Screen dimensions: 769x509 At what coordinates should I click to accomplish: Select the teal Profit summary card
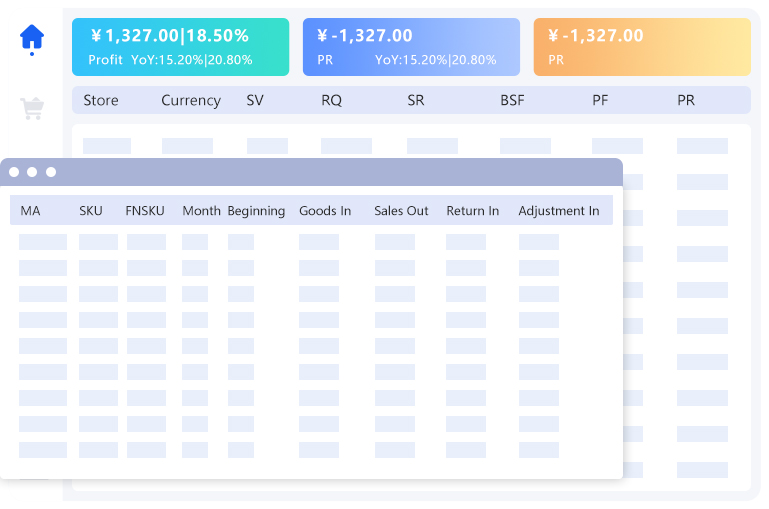180,47
